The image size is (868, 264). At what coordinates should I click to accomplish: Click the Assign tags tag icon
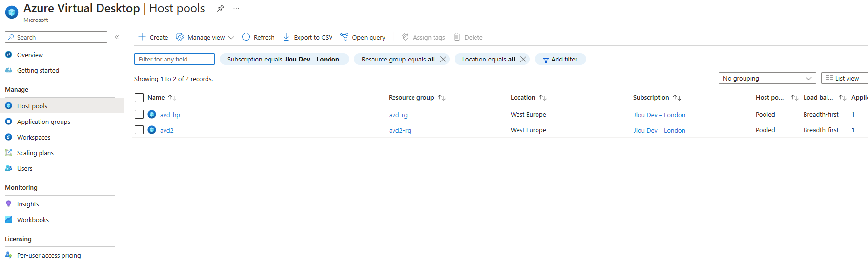click(405, 37)
